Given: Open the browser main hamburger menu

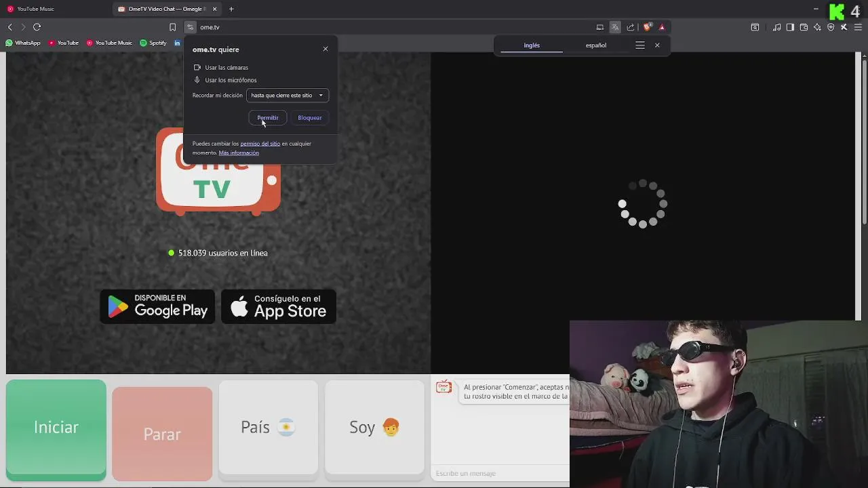Looking at the screenshot, I should (x=857, y=27).
